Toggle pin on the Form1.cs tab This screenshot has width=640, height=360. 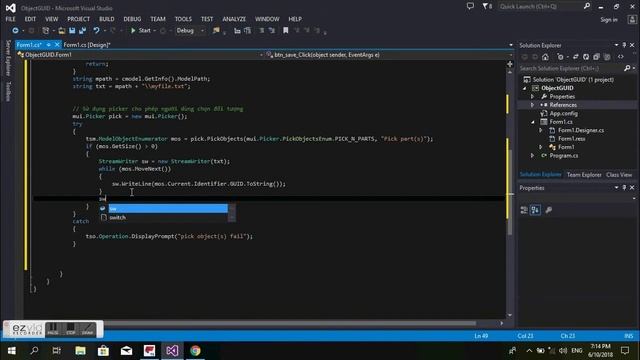(48, 44)
